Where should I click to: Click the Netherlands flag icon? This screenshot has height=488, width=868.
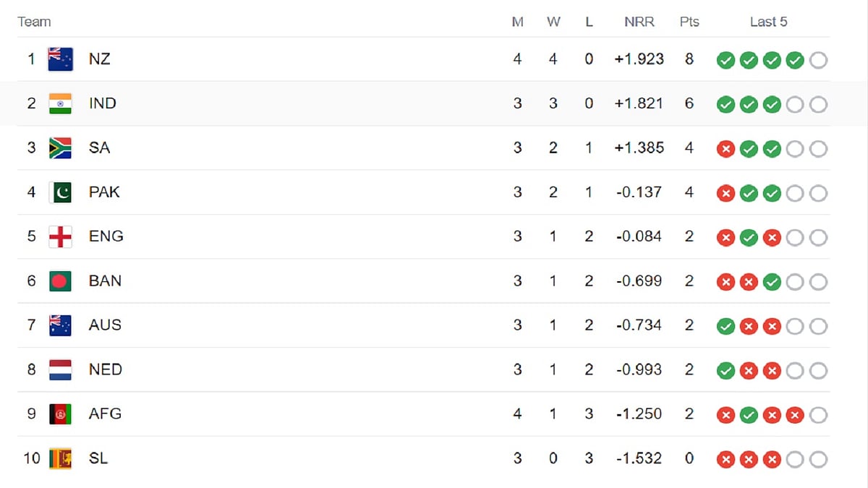pos(61,369)
